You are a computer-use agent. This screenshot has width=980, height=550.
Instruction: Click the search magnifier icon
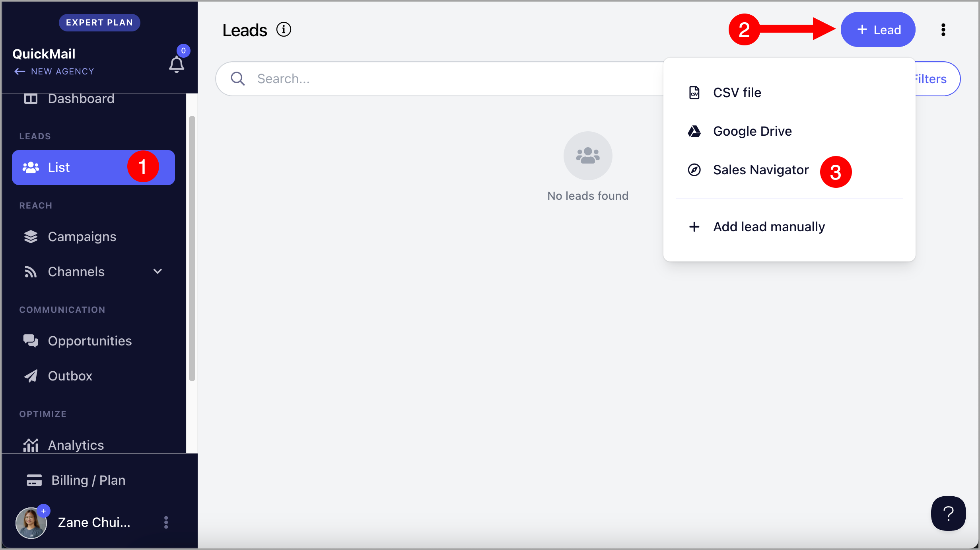tap(237, 79)
